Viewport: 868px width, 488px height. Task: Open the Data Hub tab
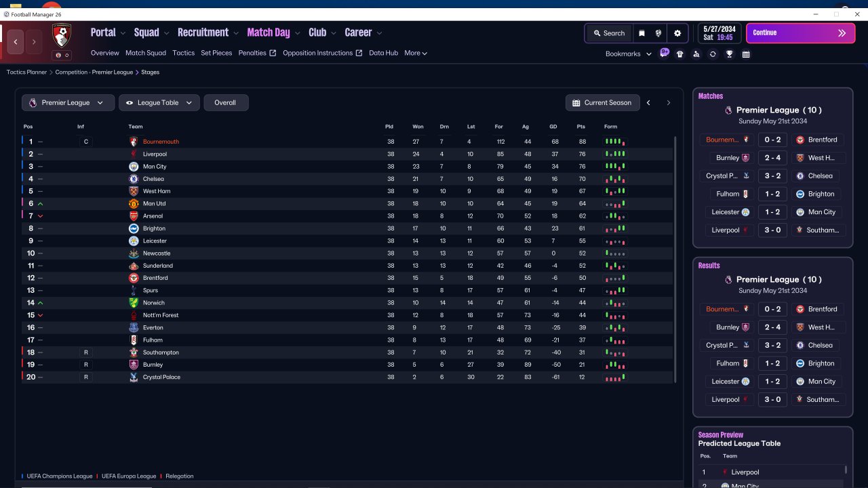tap(384, 53)
